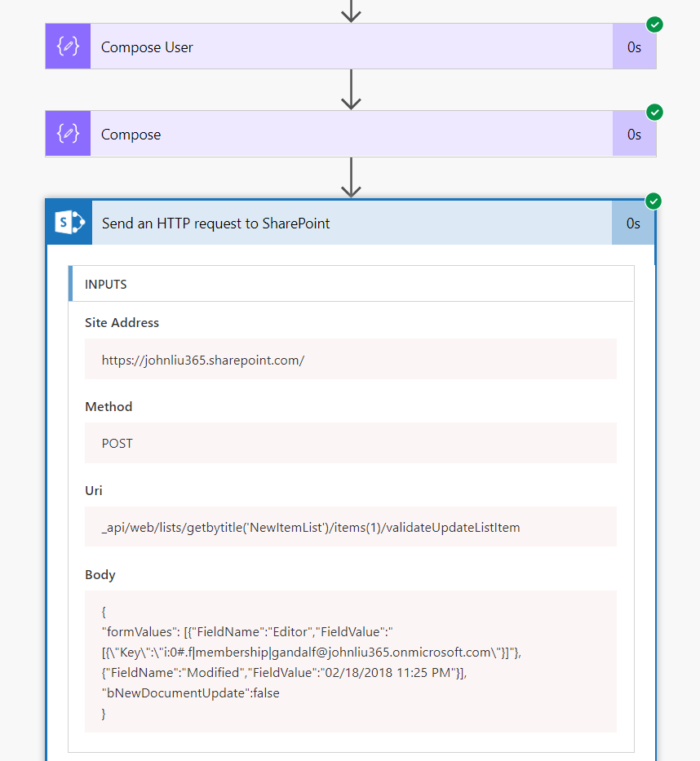Click the Method field showing POST

click(350, 444)
